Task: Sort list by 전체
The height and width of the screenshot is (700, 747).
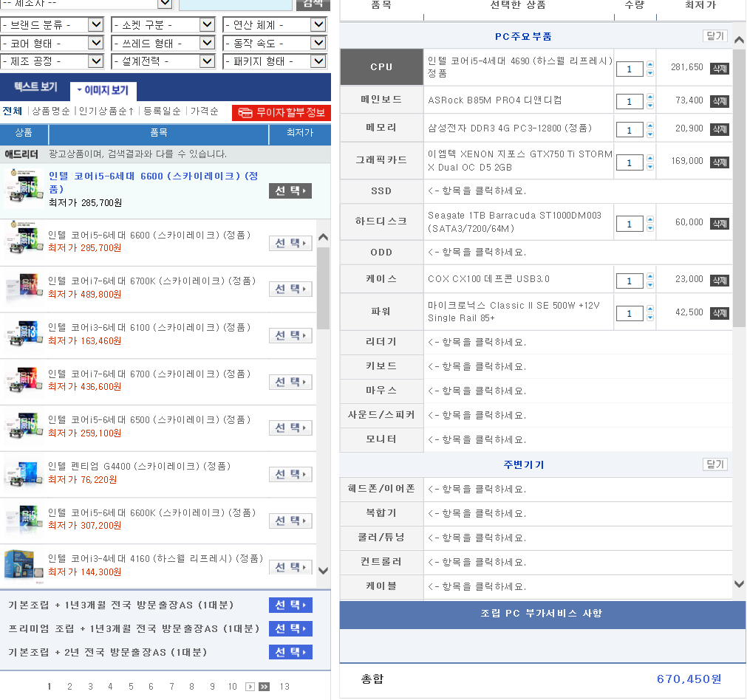Action: [12, 111]
